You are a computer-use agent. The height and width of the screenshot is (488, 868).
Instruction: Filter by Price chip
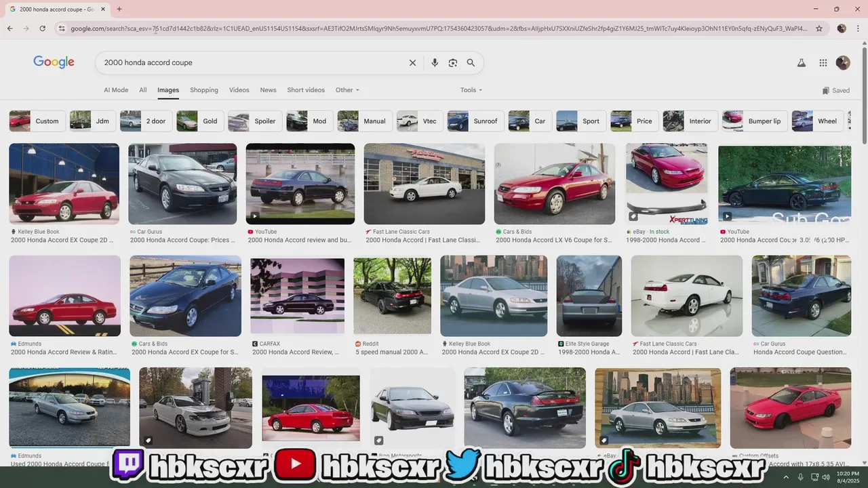coord(635,121)
